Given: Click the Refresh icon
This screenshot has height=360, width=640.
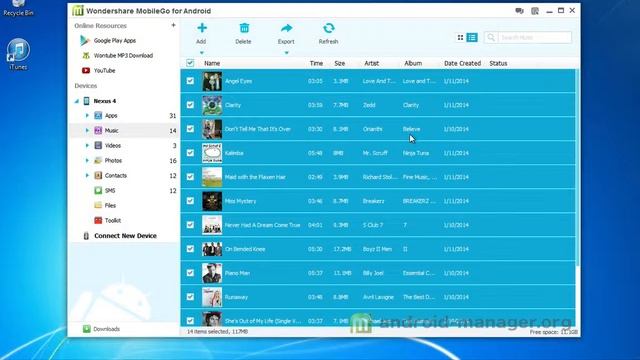Looking at the screenshot, I should pyautogui.click(x=329, y=28).
